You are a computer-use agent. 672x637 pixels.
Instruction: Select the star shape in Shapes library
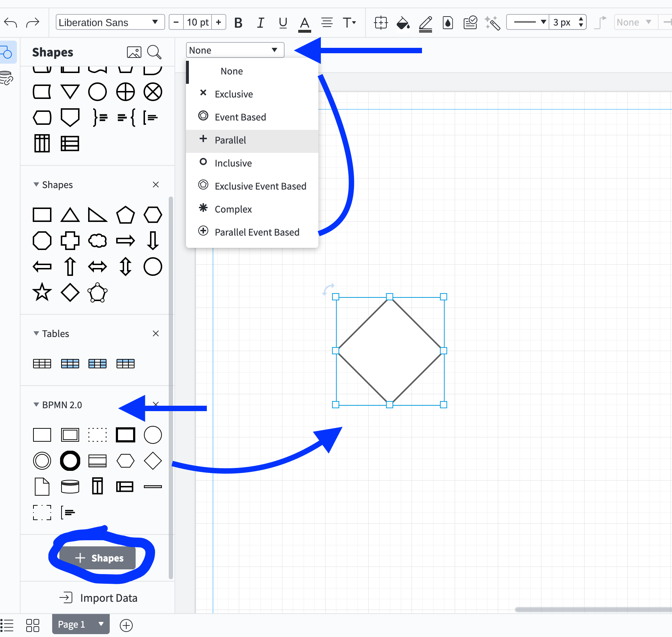click(42, 292)
